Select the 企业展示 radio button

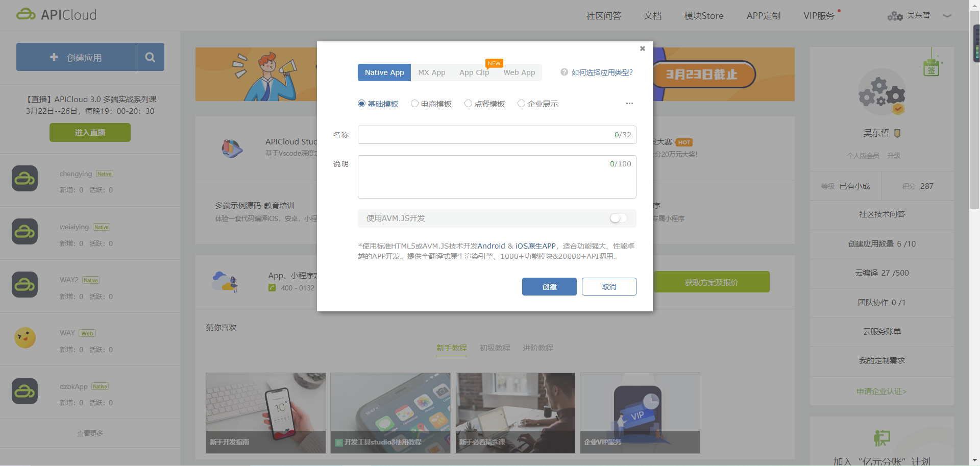pos(521,103)
